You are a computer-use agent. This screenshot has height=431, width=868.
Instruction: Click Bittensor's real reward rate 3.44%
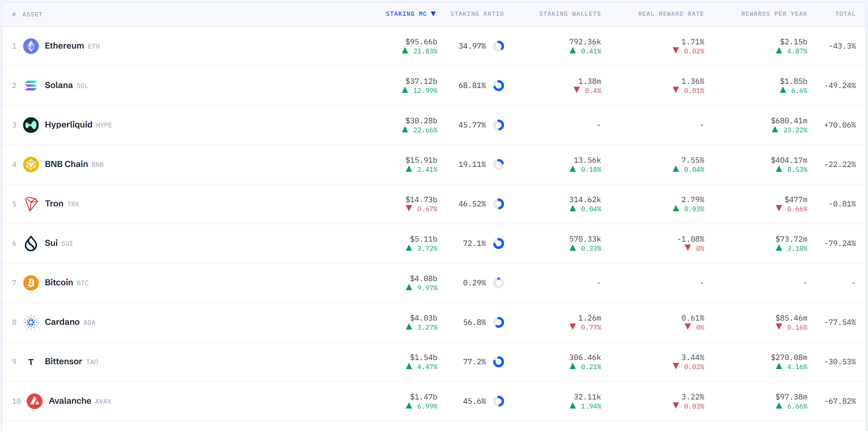tap(693, 358)
